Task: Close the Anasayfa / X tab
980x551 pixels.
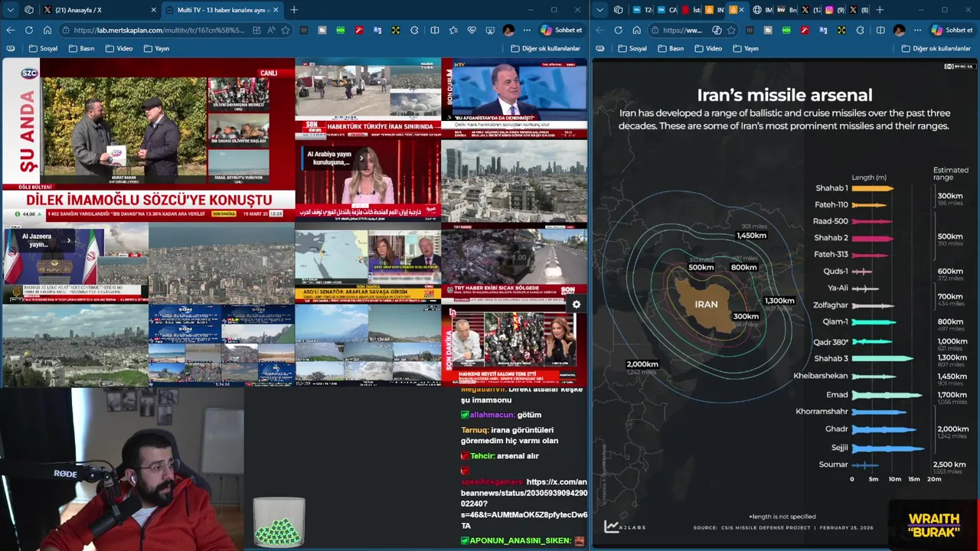Action: tap(153, 10)
